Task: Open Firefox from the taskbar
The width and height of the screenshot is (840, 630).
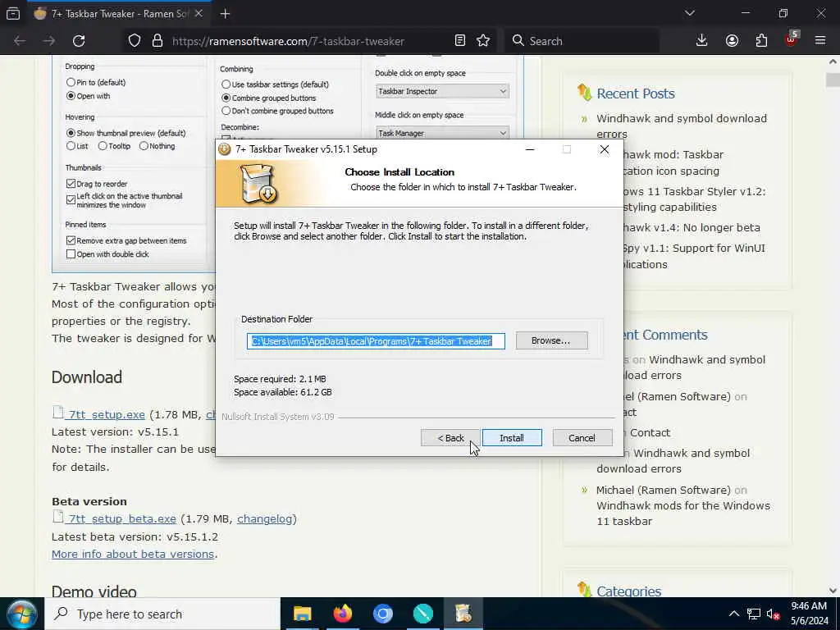Action: [343, 614]
